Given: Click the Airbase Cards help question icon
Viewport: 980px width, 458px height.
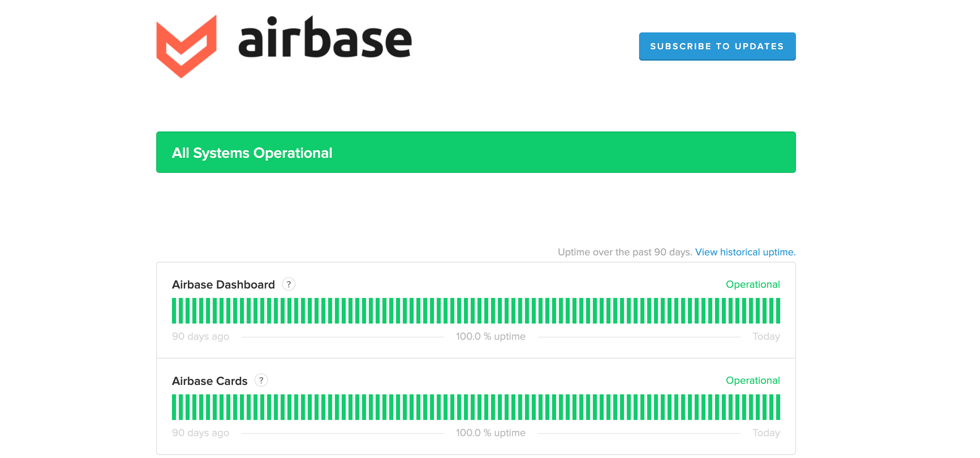Looking at the screenshot, I should tap(261, 380).
